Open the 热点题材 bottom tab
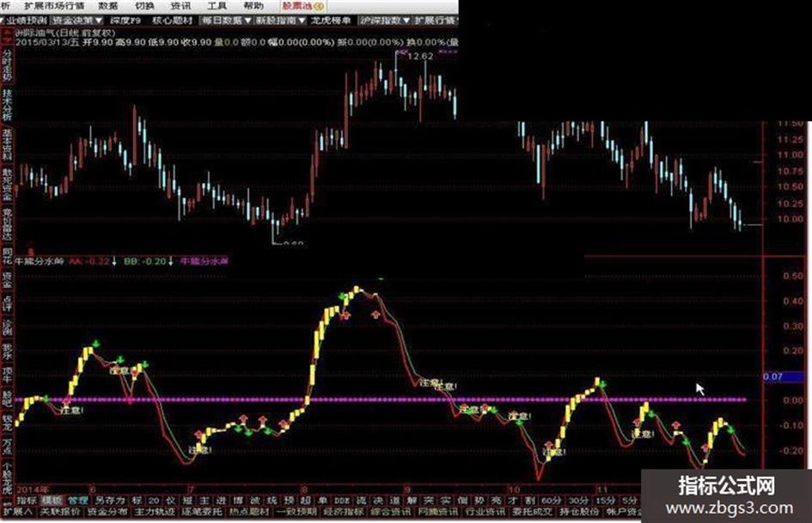Viewport: 812px width, 523px height. coord(249,512)
